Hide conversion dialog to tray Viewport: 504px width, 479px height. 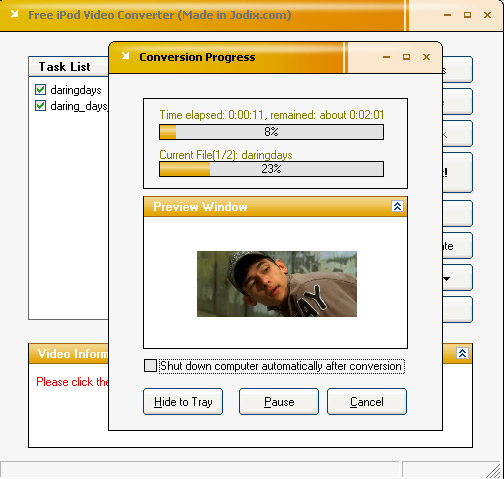183,402
